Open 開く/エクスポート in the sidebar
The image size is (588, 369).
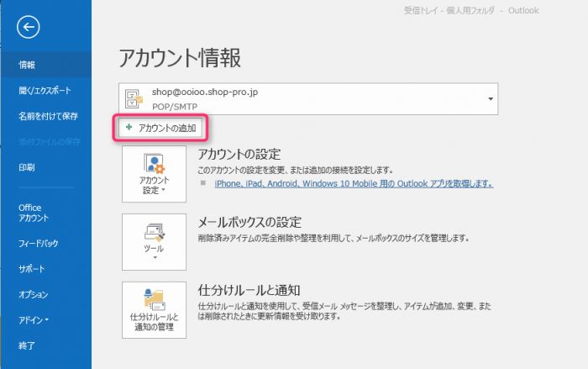45,90
